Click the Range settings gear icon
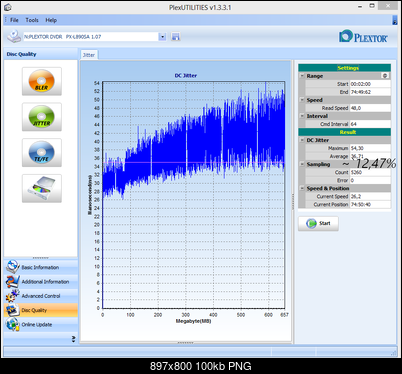The width and height of the screenshot is (402, 374). point(385,76)
